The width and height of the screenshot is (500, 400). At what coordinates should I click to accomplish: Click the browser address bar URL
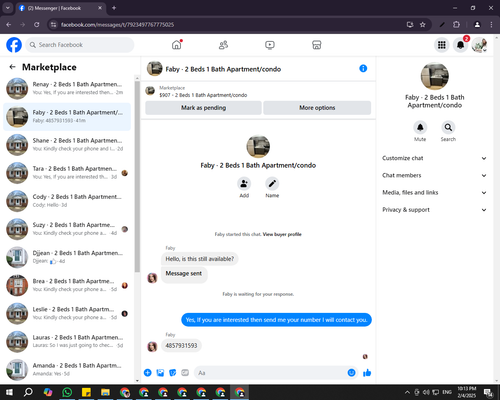click(x=117, y=25)
